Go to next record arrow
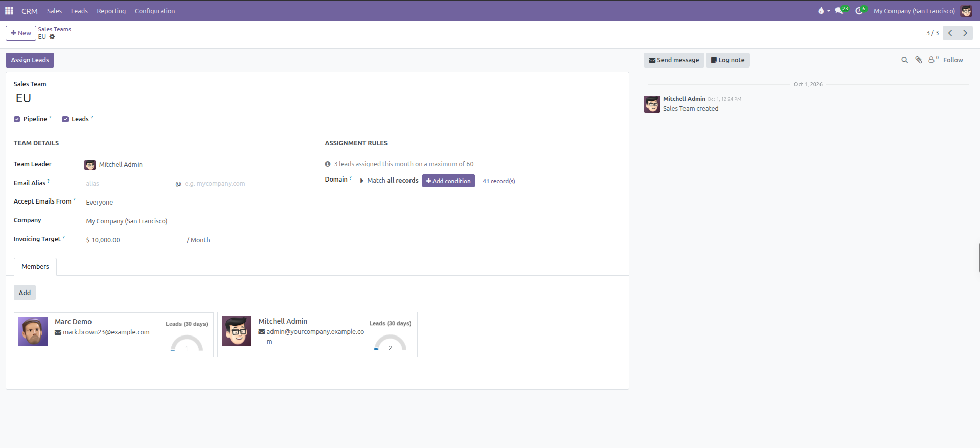This screenshot has height=448, width=980. click(x=965, y=33)
